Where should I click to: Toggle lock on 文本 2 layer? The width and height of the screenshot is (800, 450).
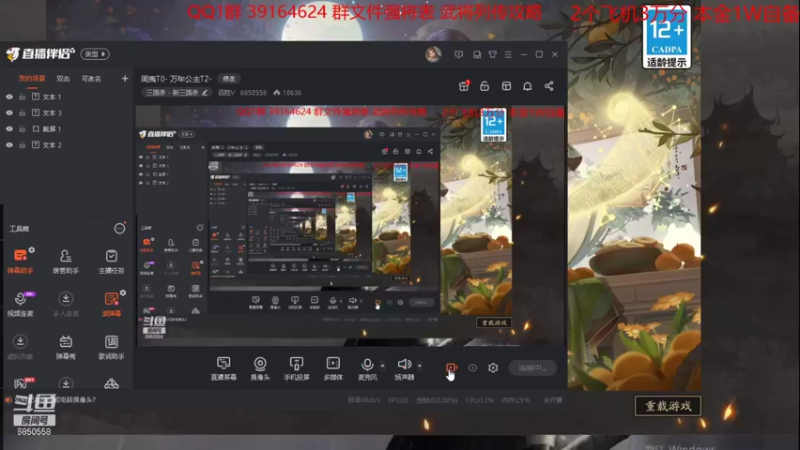click(x=22, y=145)
